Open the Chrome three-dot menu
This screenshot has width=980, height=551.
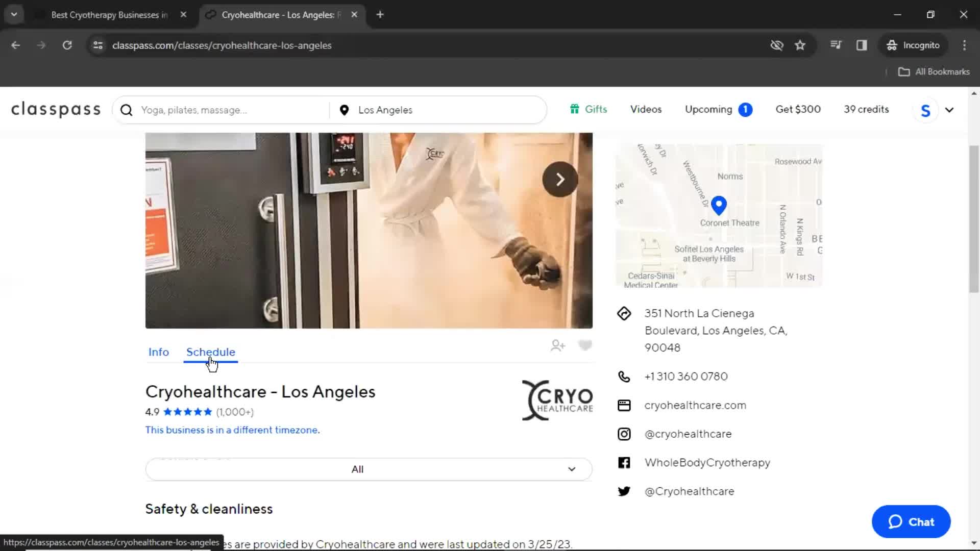[964, 45]
